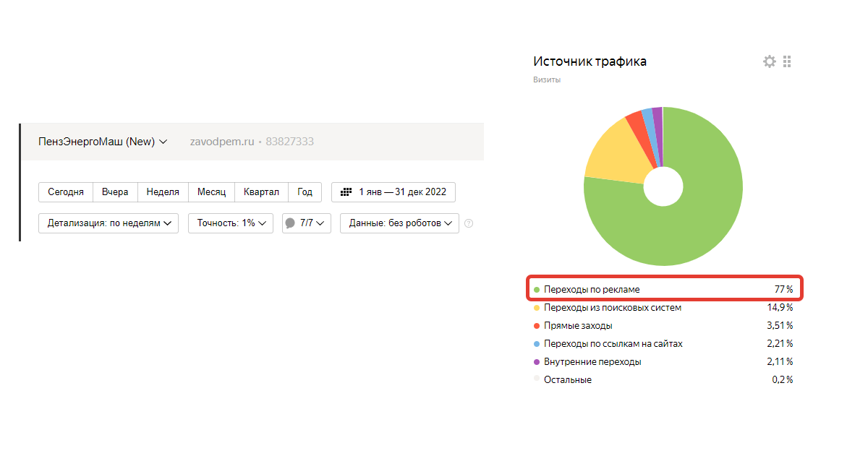
Task: Toggle the green ad traffic legend dot
Action: tap(537, 290)
